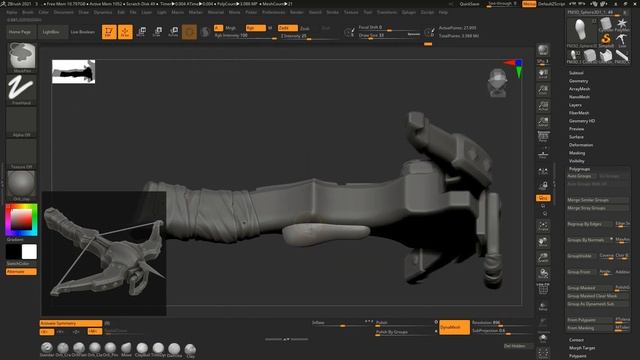Click the Merge Similar Groups button
The height and width of the screenshot is (360, 640).
(x=598, y=200)
